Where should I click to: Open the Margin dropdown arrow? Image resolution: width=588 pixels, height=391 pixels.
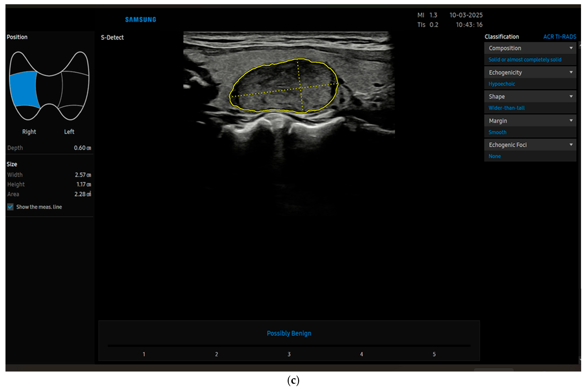[571, 120]
